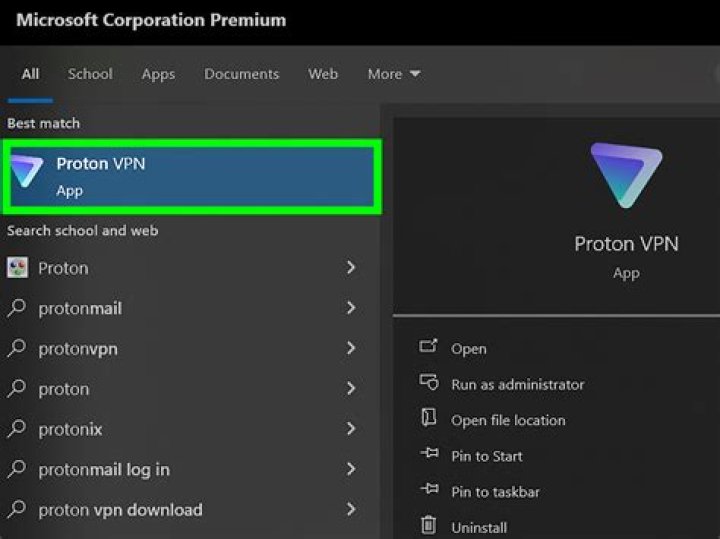Click the Pin to Start pin icon
720x539 pixels.
[430, 454]
